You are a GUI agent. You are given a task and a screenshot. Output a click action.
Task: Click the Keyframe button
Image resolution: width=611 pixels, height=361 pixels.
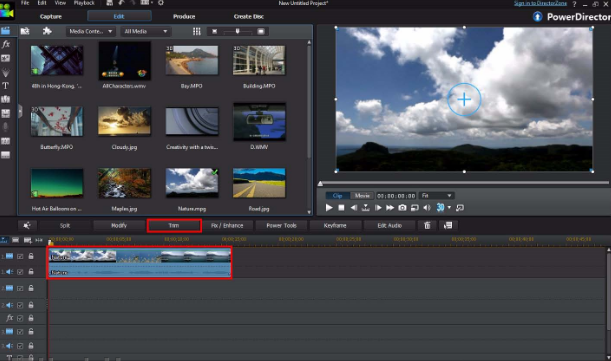pos(335,225)
